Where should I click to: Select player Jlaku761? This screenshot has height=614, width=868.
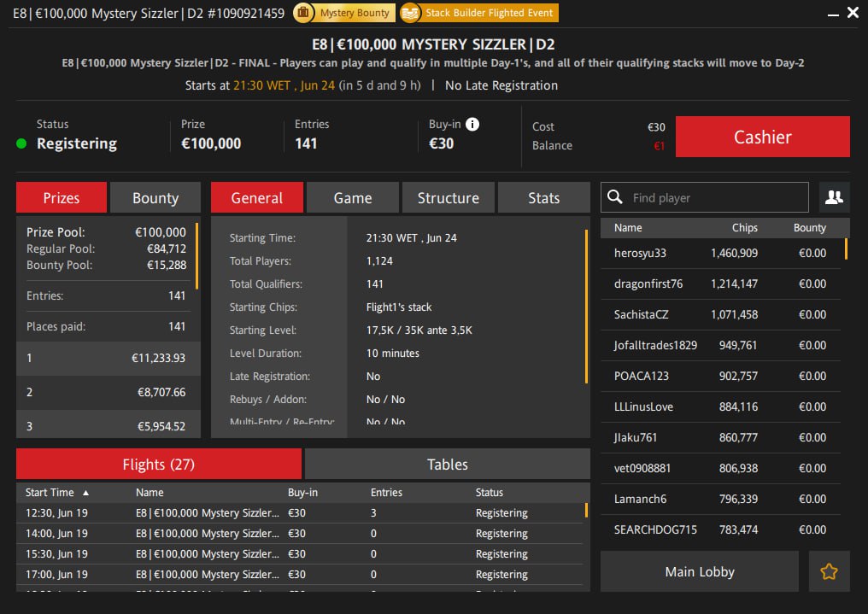pos(721,437)
